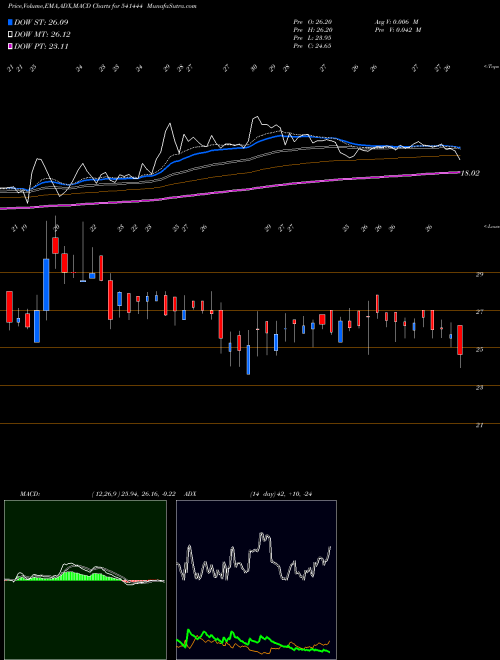The image size is (500, 660).
Task: Click the 'Avg V: 0.006 M' volume text
Action: pos(396,22)
